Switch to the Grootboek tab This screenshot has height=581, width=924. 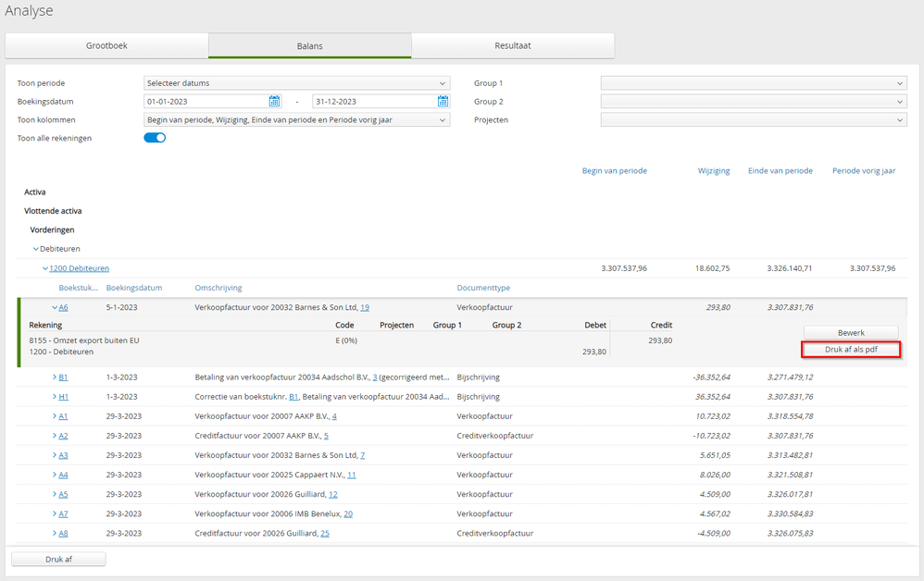pyautogui.click(x=106, y=45)
